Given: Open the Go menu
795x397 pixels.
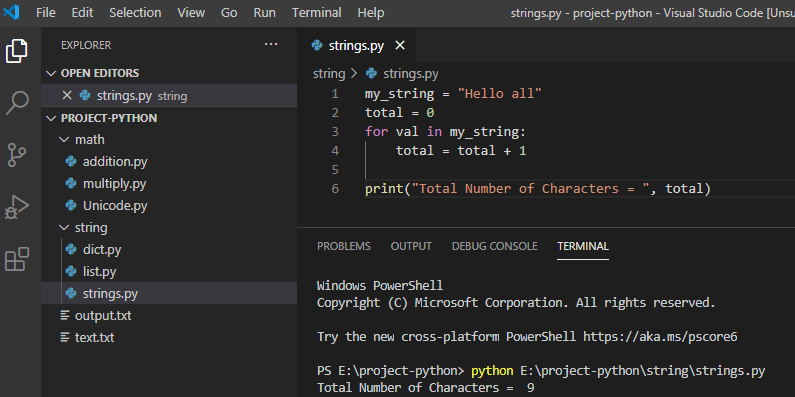Looking at the screenshot, I should pyautogui.click(x=229, y=12).
